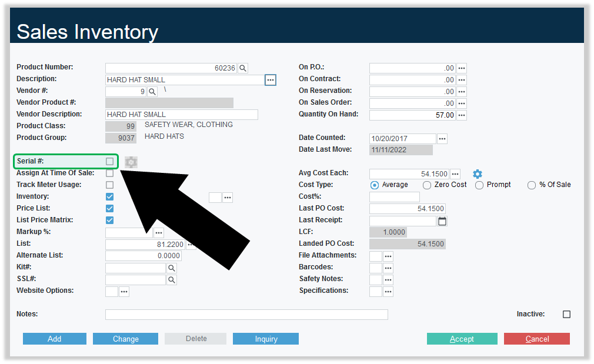The width and height of the screenshot is (594, 364).
Task: Open the ellipsis button beside Inventory row
Action: coord(227,198)
